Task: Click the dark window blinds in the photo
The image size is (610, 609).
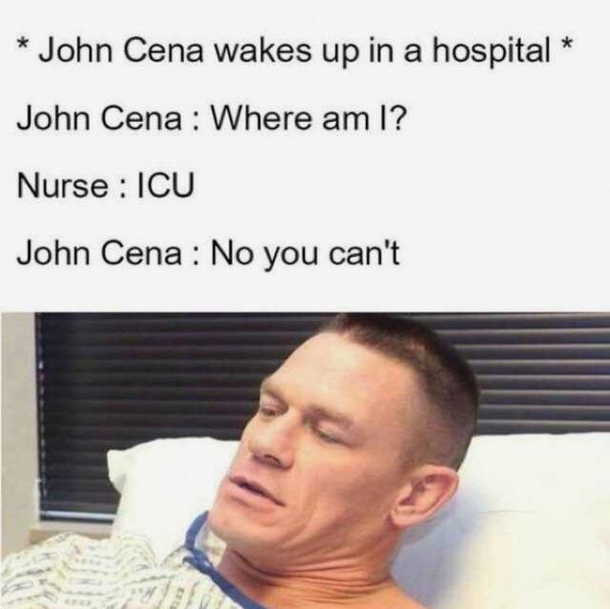Action: [156, 389]
